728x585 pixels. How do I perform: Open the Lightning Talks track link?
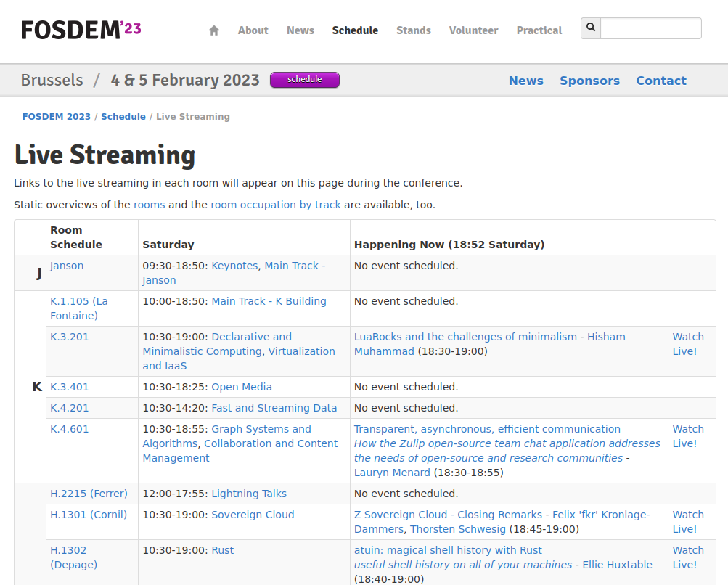249,494
